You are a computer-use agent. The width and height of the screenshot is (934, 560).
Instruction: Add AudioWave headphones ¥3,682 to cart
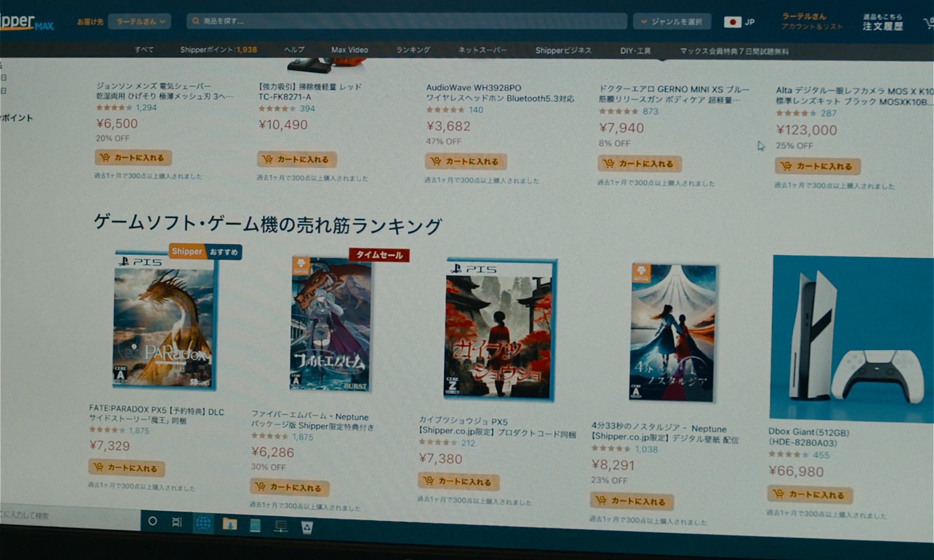pos(466,161)
